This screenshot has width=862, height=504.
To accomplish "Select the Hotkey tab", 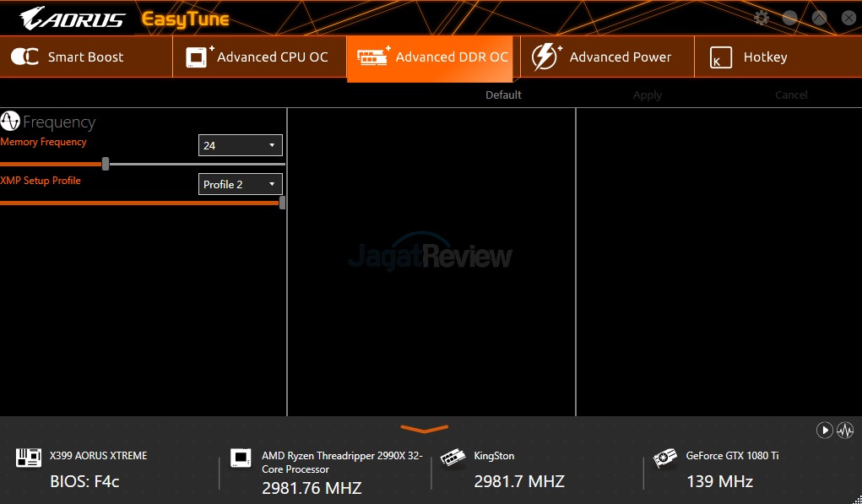I will [x=750, y=57].
